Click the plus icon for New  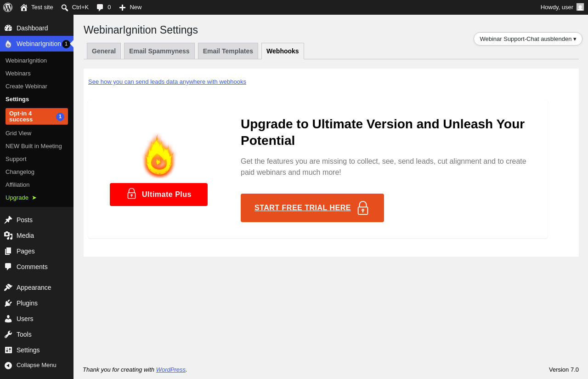pyautogui.click(x=122, y=7)
